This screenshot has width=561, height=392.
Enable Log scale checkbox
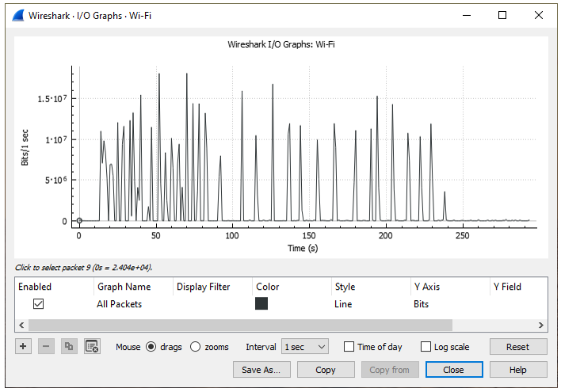click(x=426, y=347)
